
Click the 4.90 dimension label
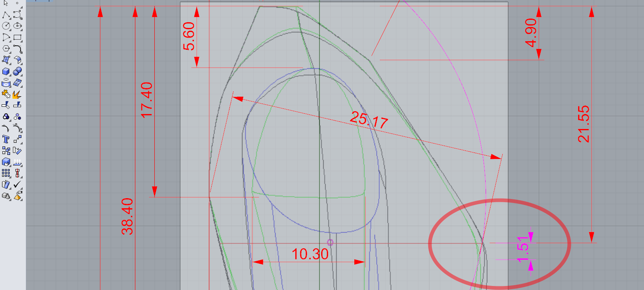coord(530,33)
